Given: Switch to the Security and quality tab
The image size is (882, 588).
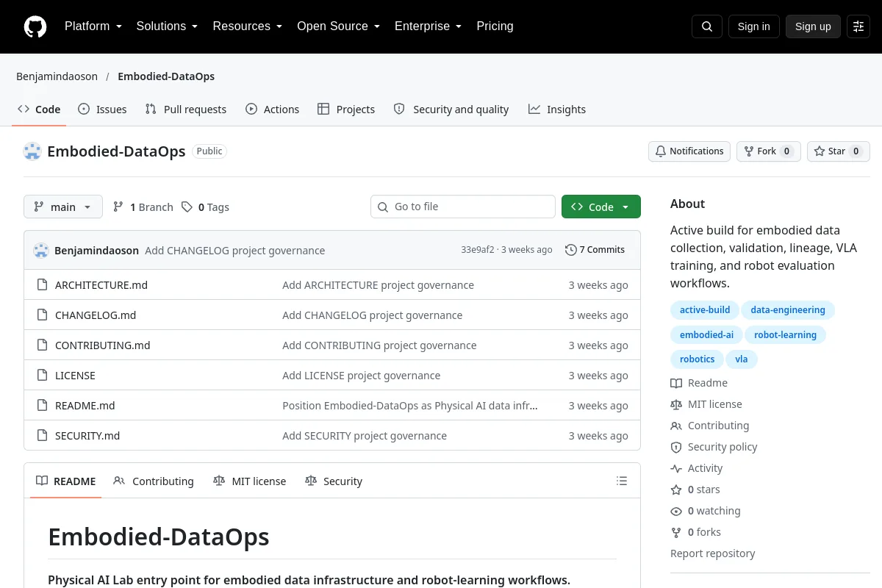Looking at the screenshot, I should click(451, 110).
